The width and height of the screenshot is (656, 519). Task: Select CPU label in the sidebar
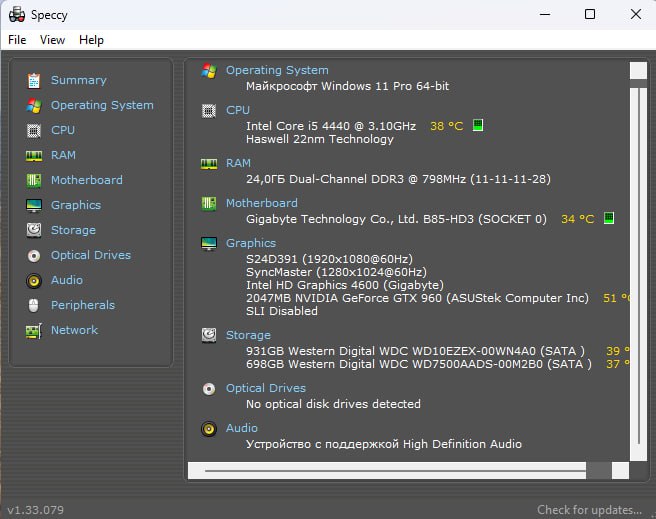[x=63, y=130]
